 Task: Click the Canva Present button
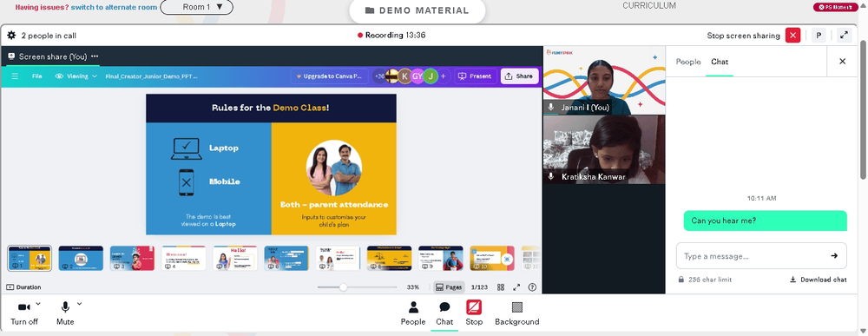click(475, 76)
